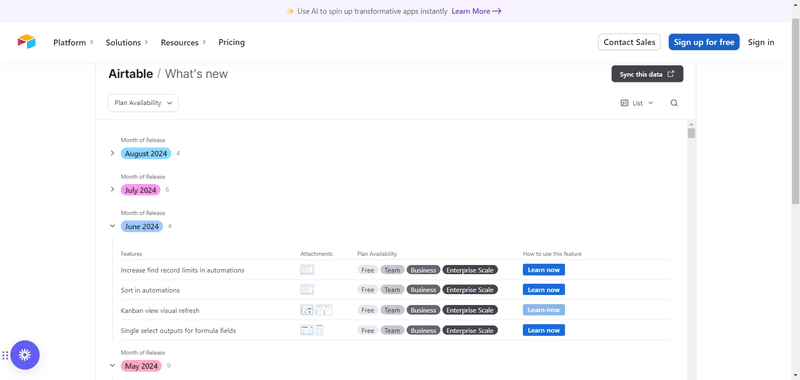Click the Airtable logo icon
Viewport: 800px width, 380px height.
click(x=27, y=42)
